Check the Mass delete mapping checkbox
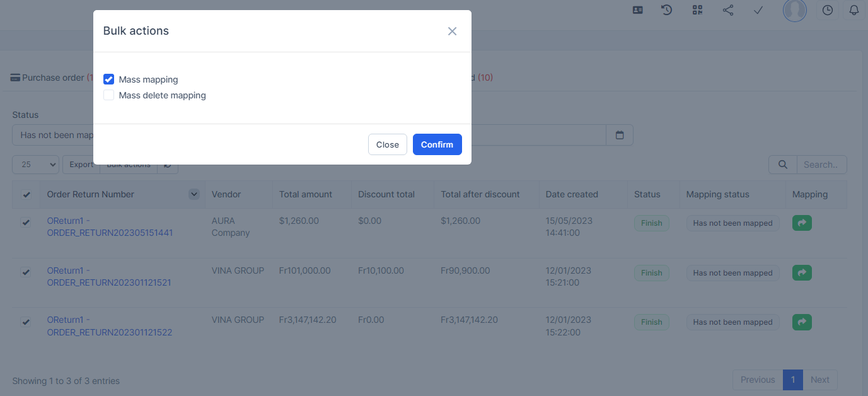Viewport: 868px width, 396px height. pyautogui.click(x=108, y=95)
